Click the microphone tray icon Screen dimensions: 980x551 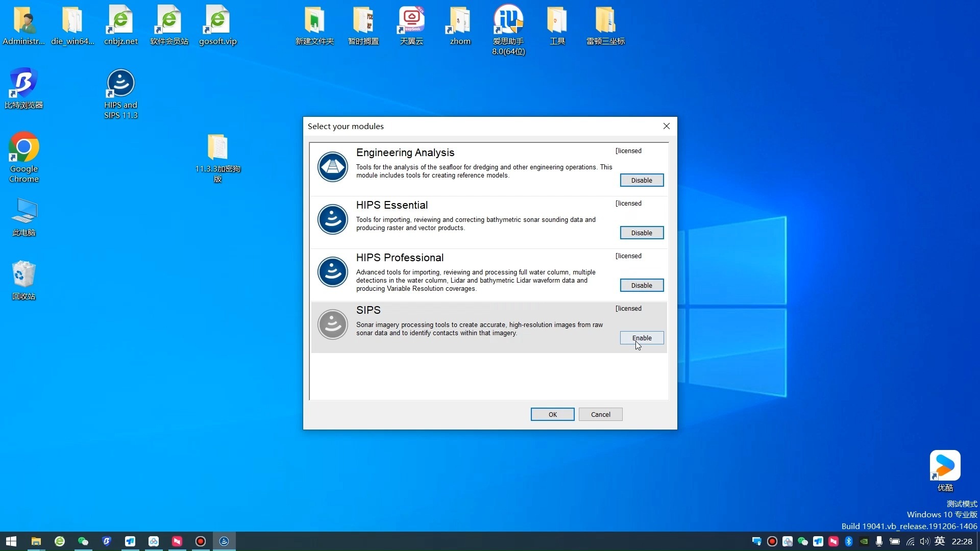tap(879, 541)
